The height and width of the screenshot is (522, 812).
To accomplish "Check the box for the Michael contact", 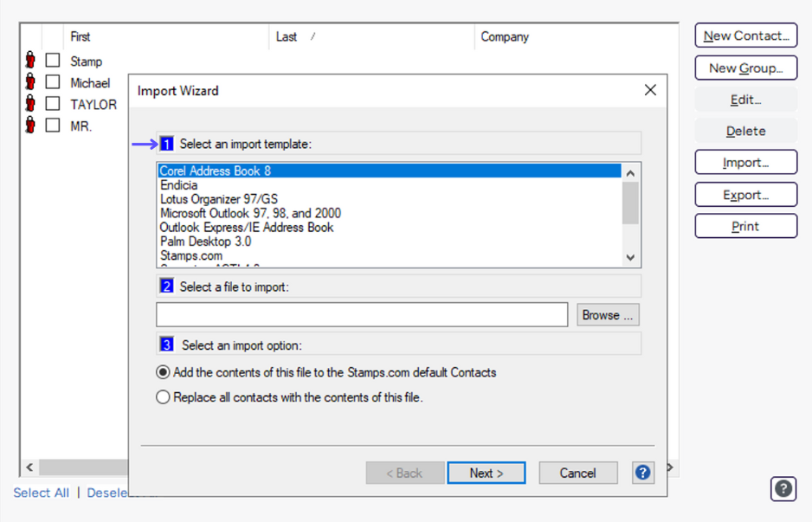I will 52,82.
